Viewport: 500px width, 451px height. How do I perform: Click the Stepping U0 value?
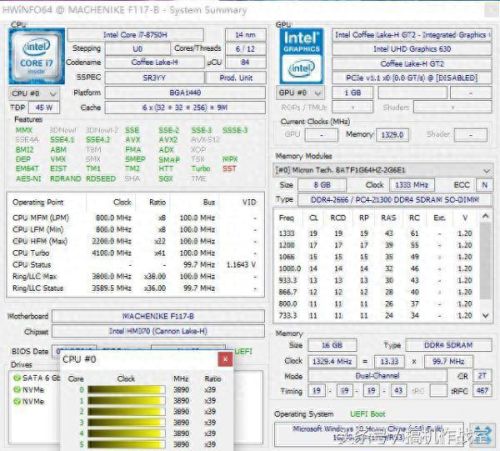(138, 49)
